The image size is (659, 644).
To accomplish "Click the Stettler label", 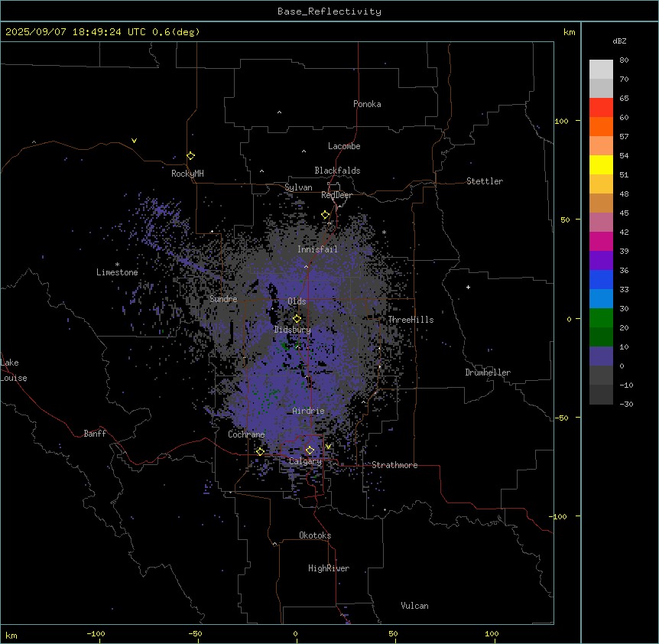I will pyautogui.click(x=485, y=181).
